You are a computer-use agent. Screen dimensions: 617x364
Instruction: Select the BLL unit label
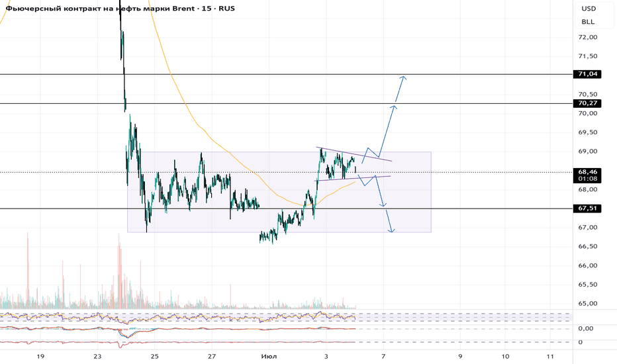click(x=588, y=22)
